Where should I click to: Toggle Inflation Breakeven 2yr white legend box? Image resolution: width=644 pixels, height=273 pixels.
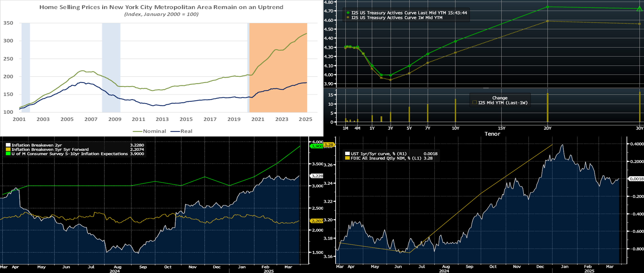[x=8, y=145]
